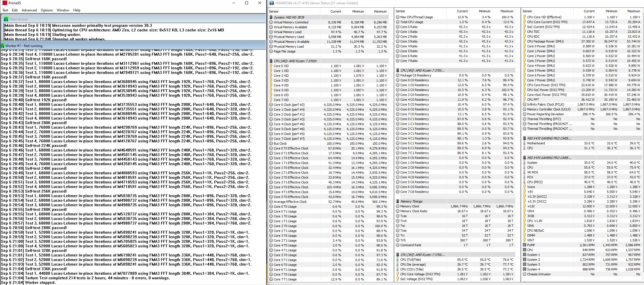Screen dimensions: 644x285
Task: Select the Command Rate row
Action: tap(455, 245)
